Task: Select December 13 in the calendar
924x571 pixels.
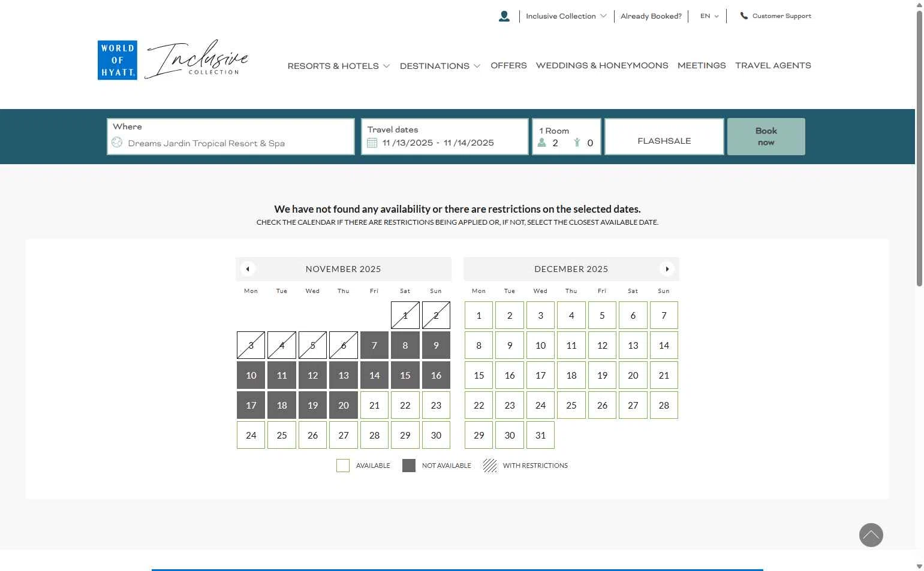Action: pos(633,345)
